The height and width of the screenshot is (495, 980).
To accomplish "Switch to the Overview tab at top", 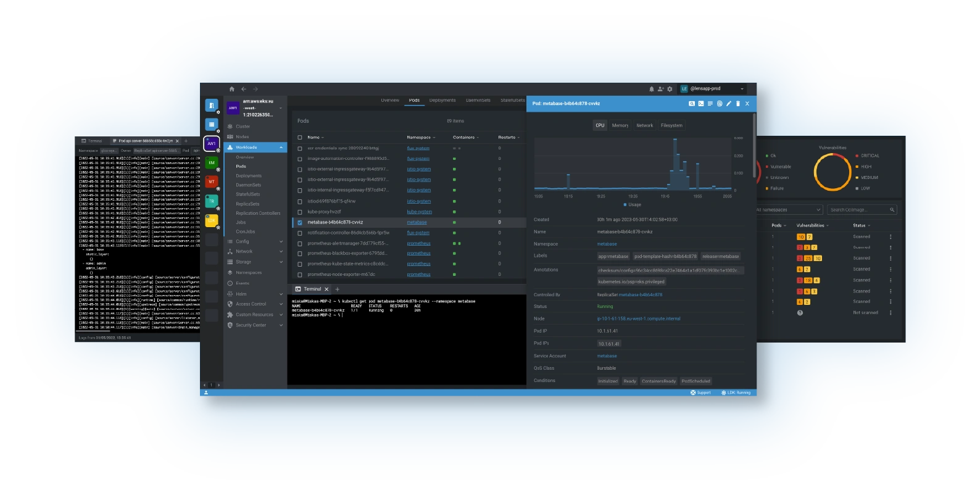I will [x=390, y=100].
